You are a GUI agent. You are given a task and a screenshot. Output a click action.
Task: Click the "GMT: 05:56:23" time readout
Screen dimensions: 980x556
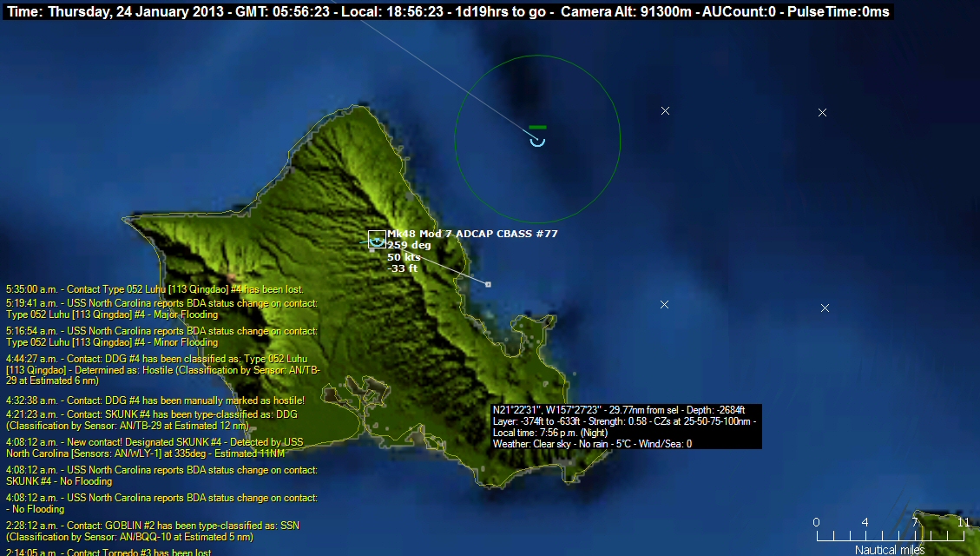(x=282, y=12)
